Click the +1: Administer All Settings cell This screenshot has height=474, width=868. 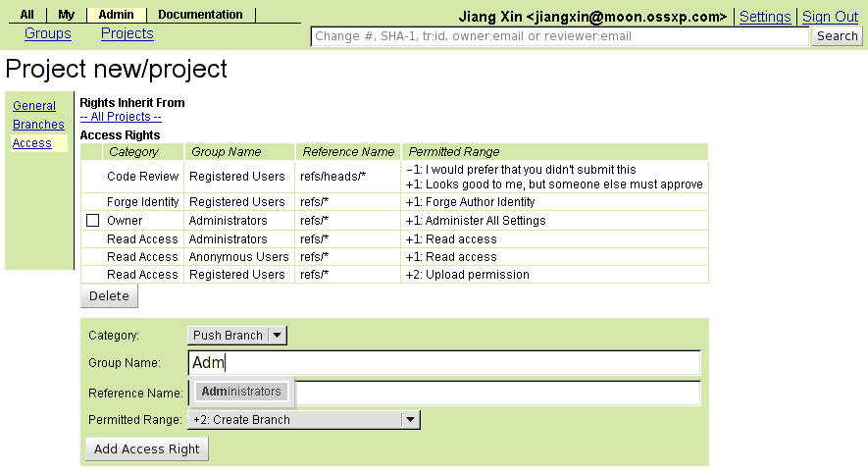[x=555, y=221]
